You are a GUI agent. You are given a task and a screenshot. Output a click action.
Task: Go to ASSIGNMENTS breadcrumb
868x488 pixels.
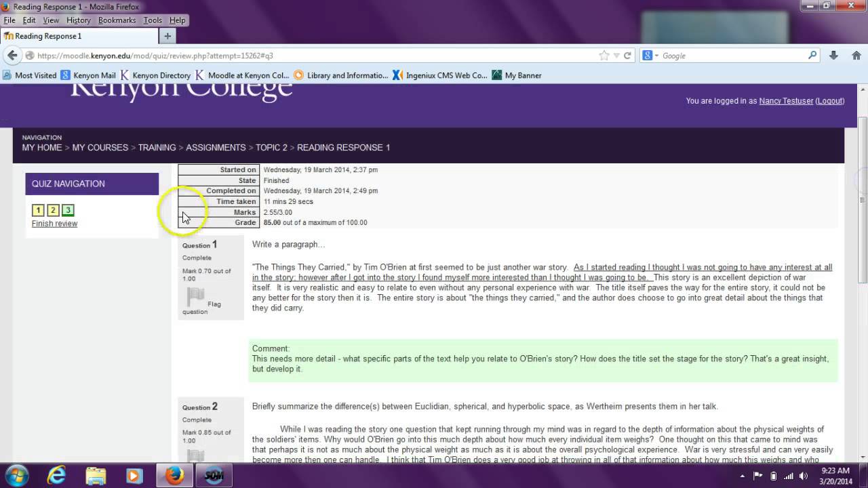pyautogui.click(x=216, y=148)
